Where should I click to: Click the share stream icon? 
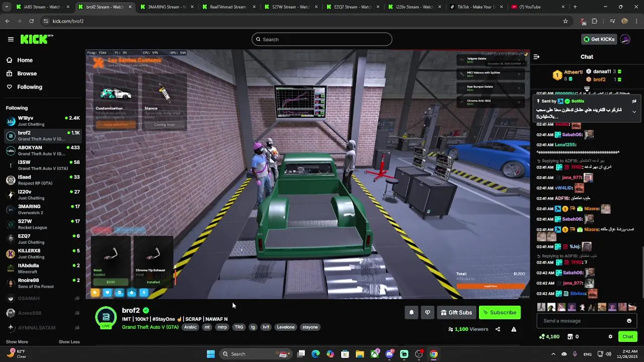click(498, 329)
